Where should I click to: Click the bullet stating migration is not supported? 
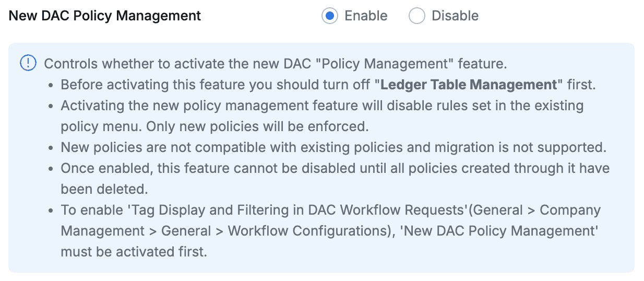coord(333,147)
